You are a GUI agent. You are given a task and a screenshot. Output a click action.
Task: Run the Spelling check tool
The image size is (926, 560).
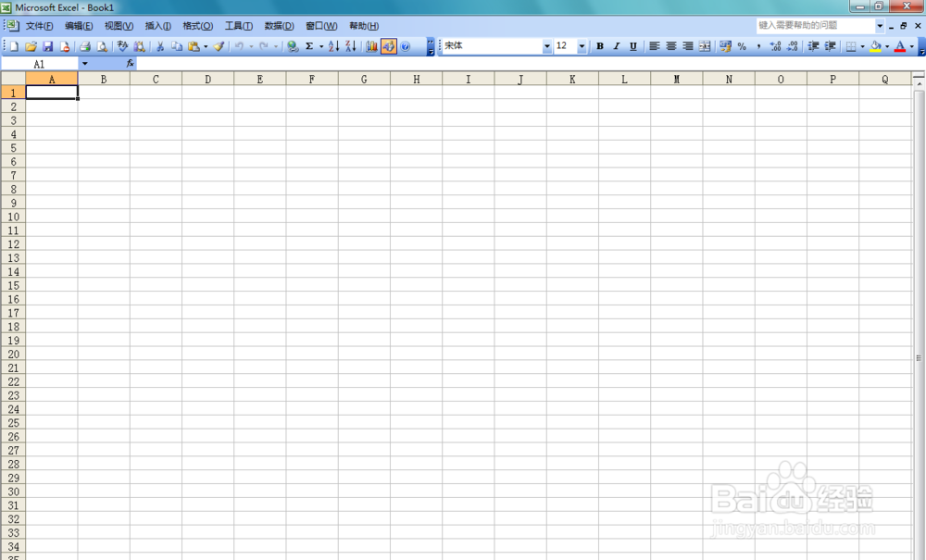pos(120,45)
